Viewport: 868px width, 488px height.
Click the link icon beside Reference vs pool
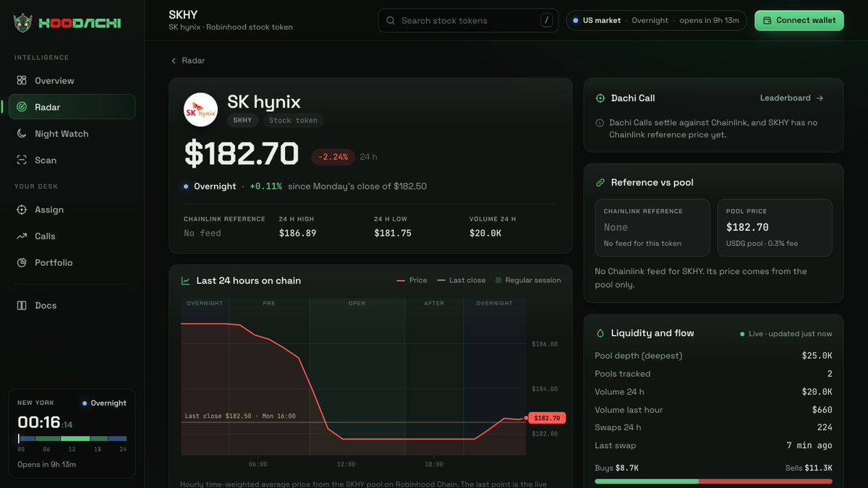[600, 183]
